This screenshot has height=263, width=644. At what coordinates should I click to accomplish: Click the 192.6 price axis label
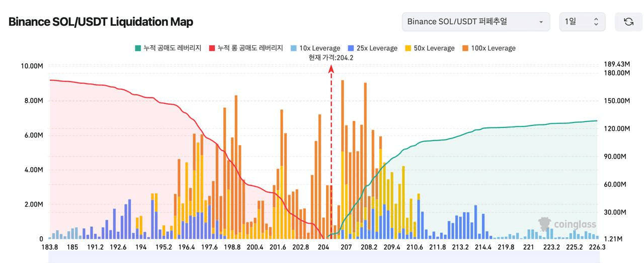[118, 247]
